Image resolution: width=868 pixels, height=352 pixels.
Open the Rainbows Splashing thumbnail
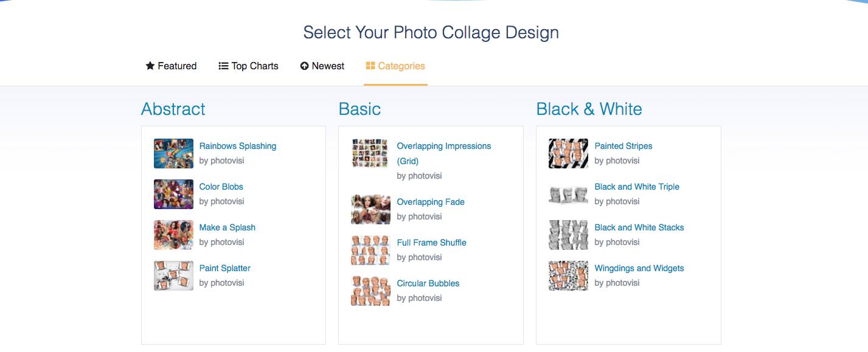click(173, 153)
